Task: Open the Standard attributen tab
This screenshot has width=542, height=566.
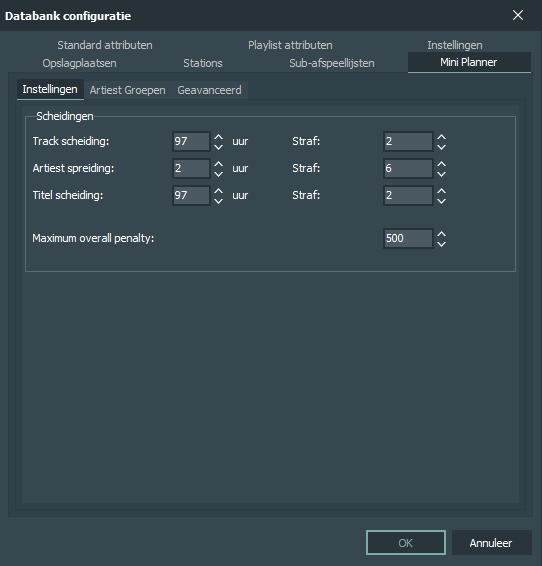Action: coord(105,45)
